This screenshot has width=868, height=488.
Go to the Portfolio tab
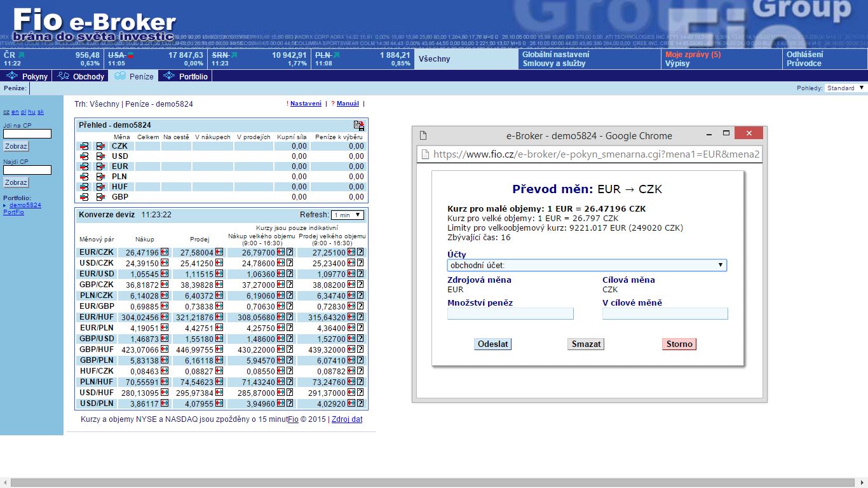(185, 76)
